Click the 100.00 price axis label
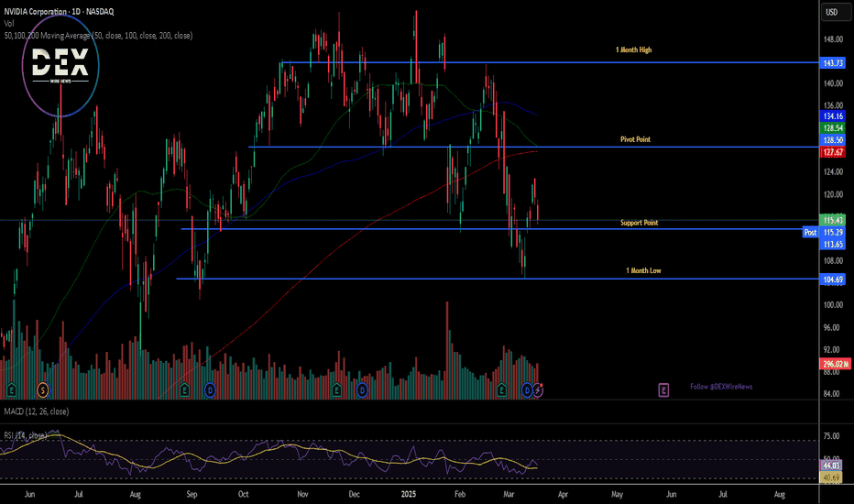The image size is (854, 504). click(x=833, y=305)
